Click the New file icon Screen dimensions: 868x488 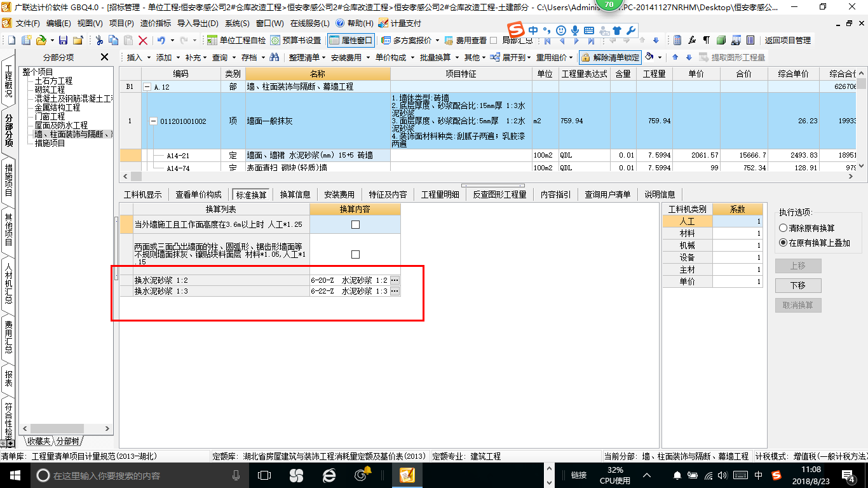click(x=11, y=40)
